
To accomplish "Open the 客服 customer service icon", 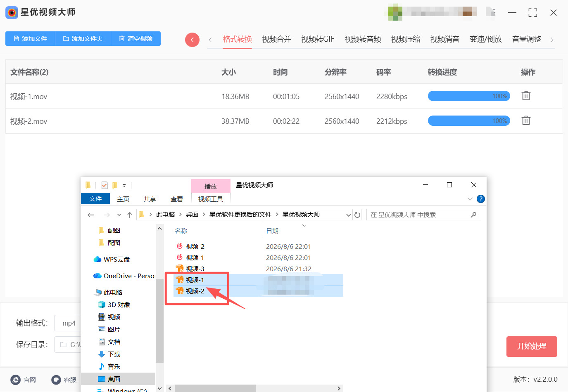I will pos(56,380).
